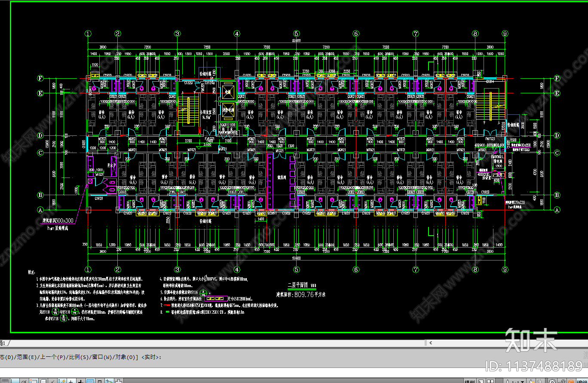Viewport: 588px width, 383px height.
Task: Select the 建筑面积 809.76平方米 text
Action: 301,295
